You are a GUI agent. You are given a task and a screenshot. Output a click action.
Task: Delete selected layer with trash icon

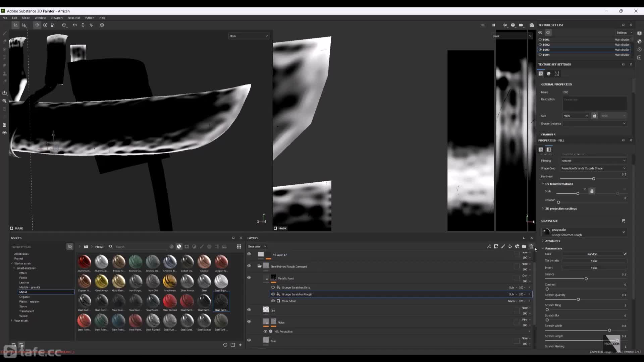(x=531, y=246)
